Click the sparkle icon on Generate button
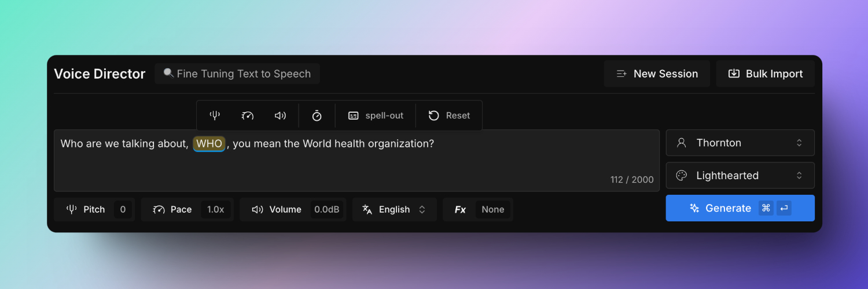Screen dimensions: 868x289 pyautogui.click(x=695, y=208)
